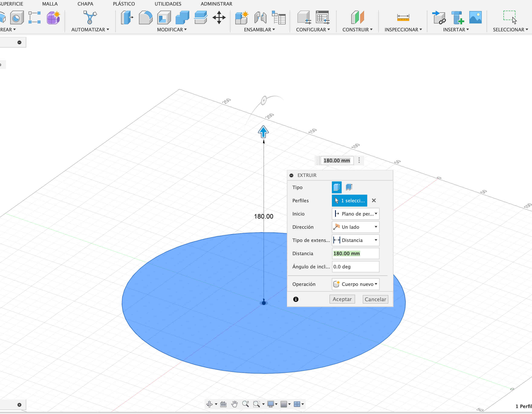Open the Ensamblar menu dropdown
The height and width of the screenshot is (414, 532).
(x=259, y=29)
